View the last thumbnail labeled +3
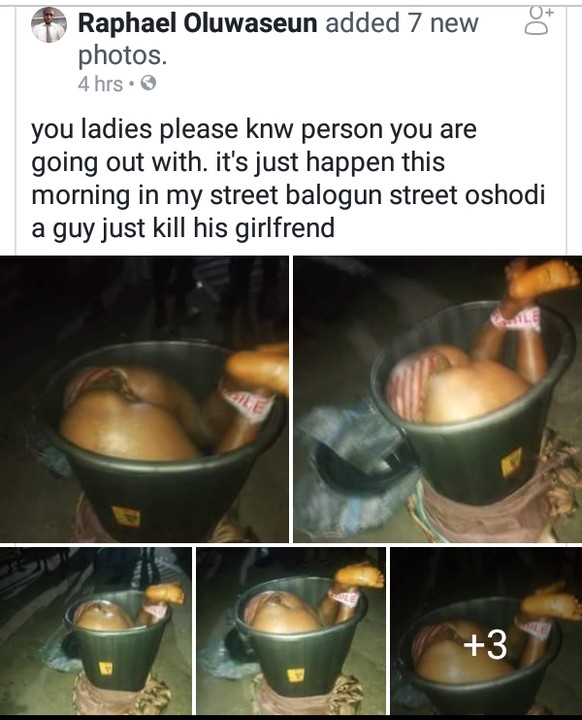Image resolution: width=582 pixels, height=720 pixels. [x=486, y=631]
